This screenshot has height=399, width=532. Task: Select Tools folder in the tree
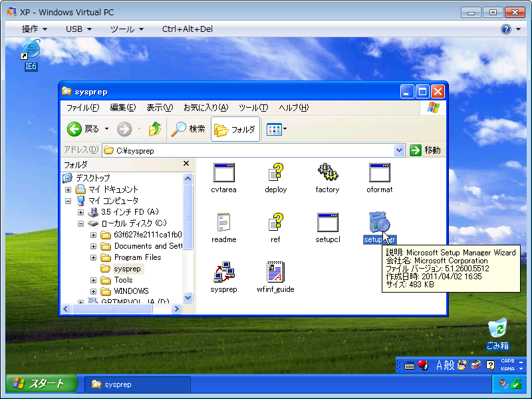tap(123, 280)
